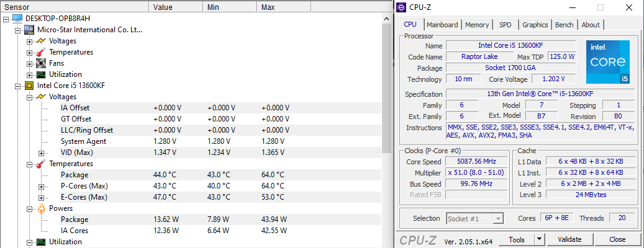Image resolution: width=644 pixels, height=248 pixels.
Task: Click the motherboard Utilization graph icon
Action: click(41, 74)
